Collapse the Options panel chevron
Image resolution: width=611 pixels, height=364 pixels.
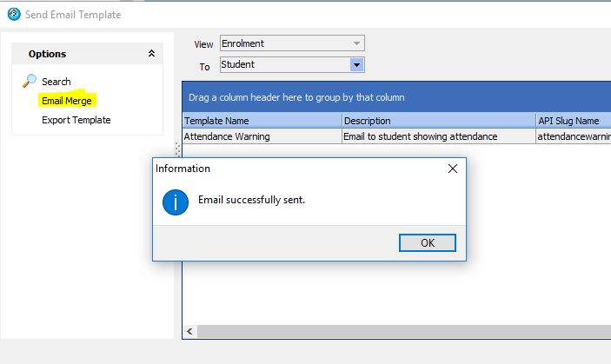point(151,53)
